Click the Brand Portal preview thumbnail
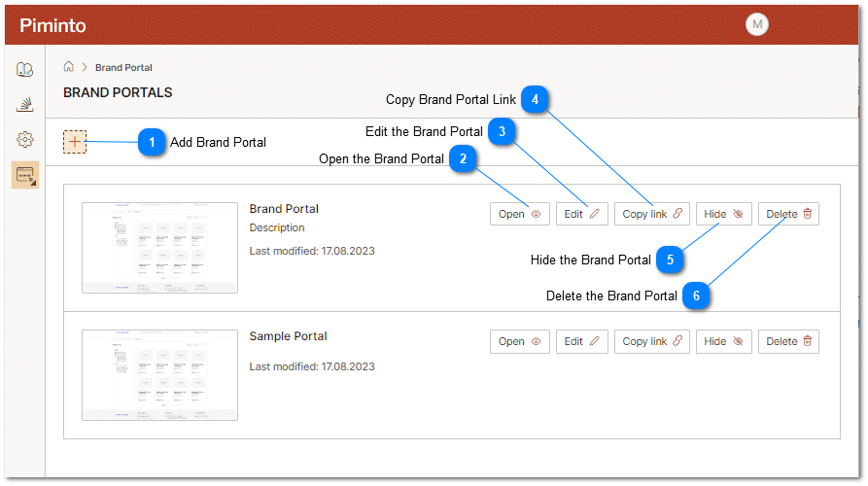The height and width of the screenshot is (486, 868). [160, 248]
